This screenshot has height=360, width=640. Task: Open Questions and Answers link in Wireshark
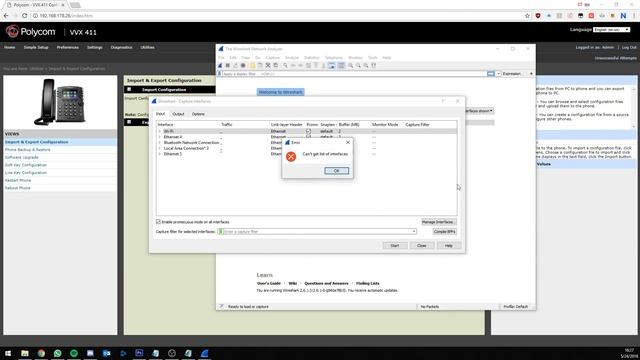pos(326,283)
